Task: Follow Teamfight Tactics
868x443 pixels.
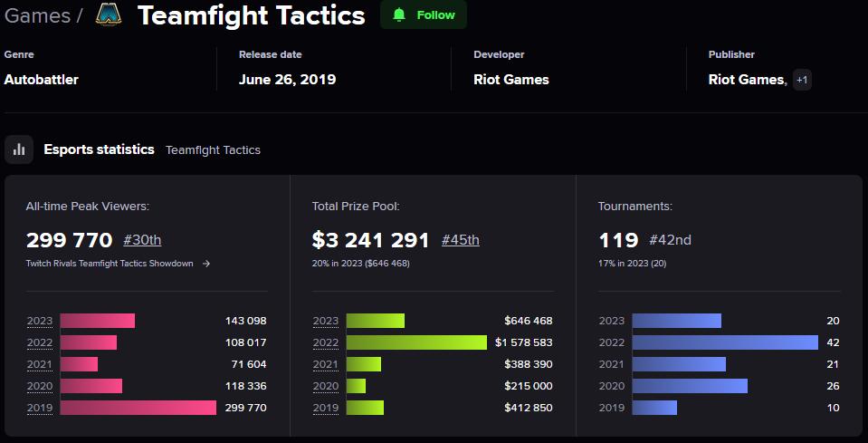Action: 424,15
